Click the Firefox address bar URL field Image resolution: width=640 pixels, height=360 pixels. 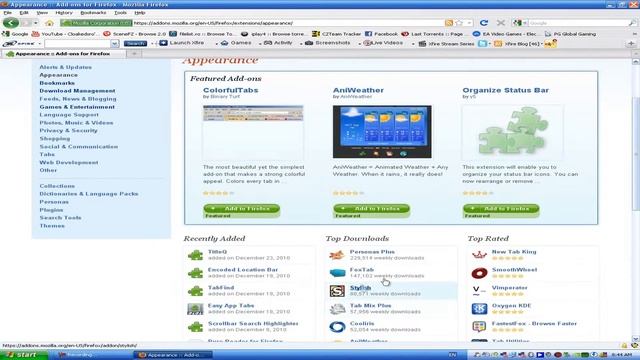288,23
